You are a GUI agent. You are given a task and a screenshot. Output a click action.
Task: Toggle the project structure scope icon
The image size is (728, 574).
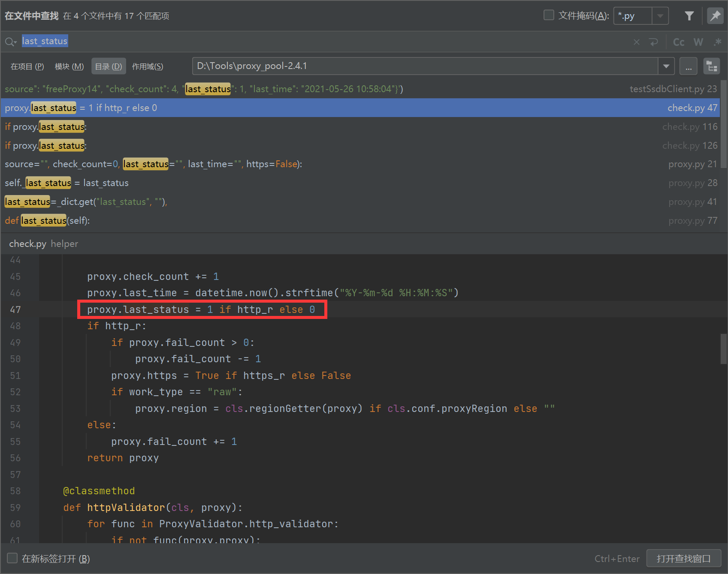coord(712,66)
